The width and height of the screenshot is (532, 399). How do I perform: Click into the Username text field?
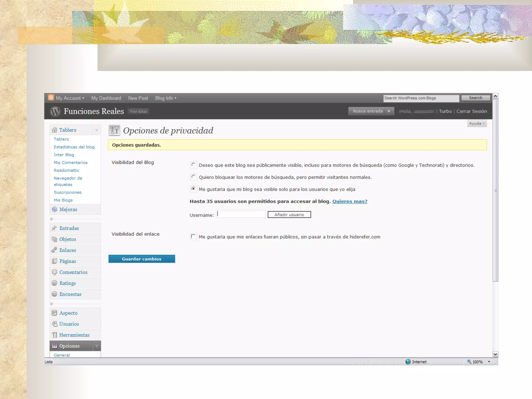[x=241, y=214]
